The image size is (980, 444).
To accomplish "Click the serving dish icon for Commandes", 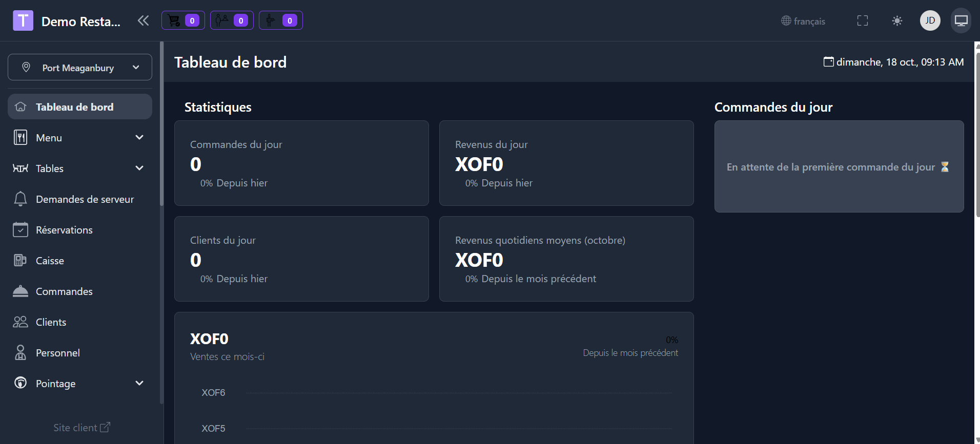I will click(x=21, y=291).
